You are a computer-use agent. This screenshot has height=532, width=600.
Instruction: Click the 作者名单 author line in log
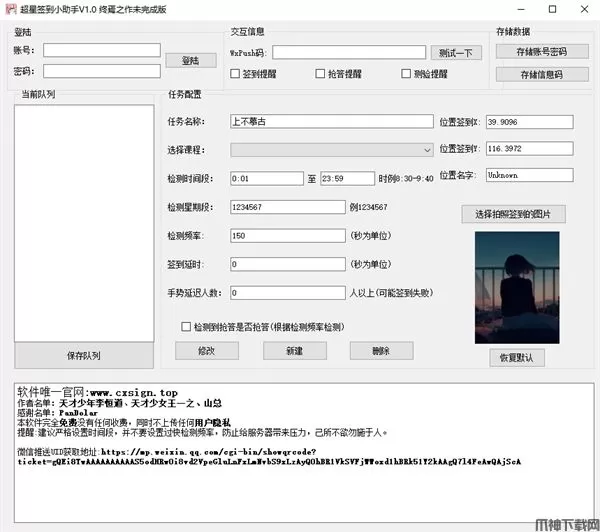pos(119,403)
